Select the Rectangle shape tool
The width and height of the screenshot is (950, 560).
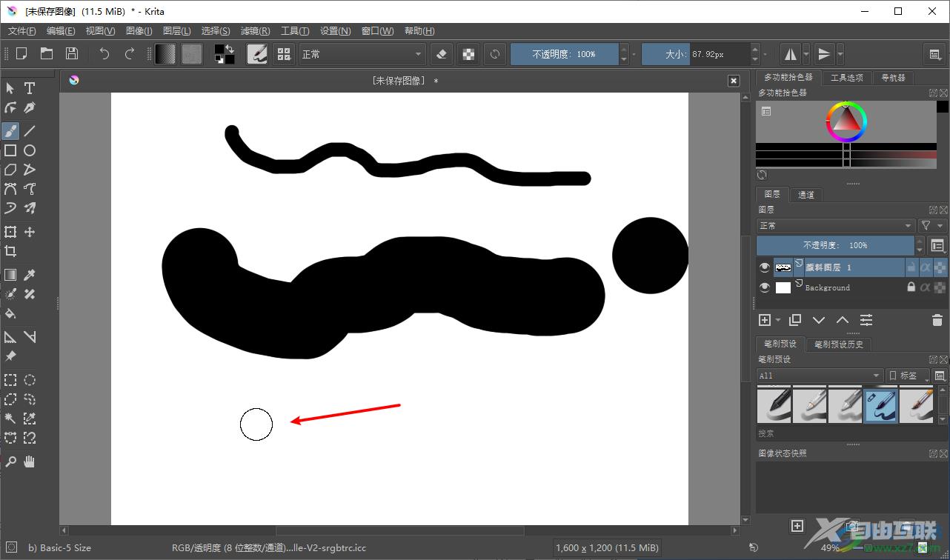pos(10,150)
